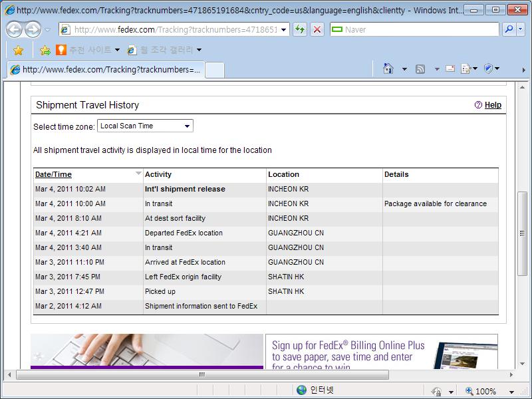
Task: Select the Int'l shipment release activity text
Action: click(185, 189)
